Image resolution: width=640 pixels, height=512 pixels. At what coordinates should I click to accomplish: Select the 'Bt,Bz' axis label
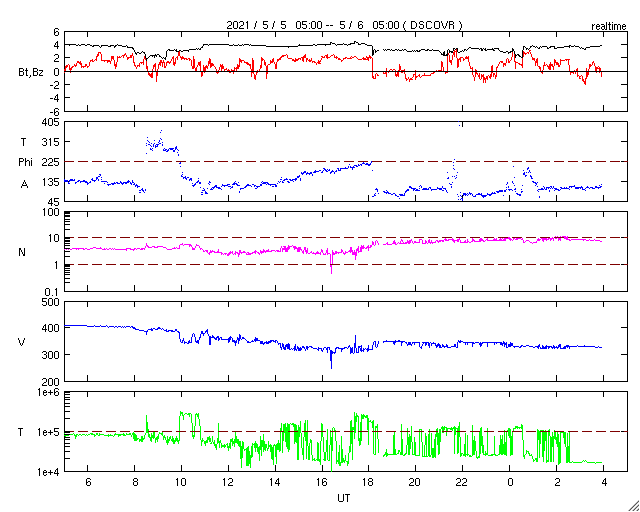tap(31, 73)
